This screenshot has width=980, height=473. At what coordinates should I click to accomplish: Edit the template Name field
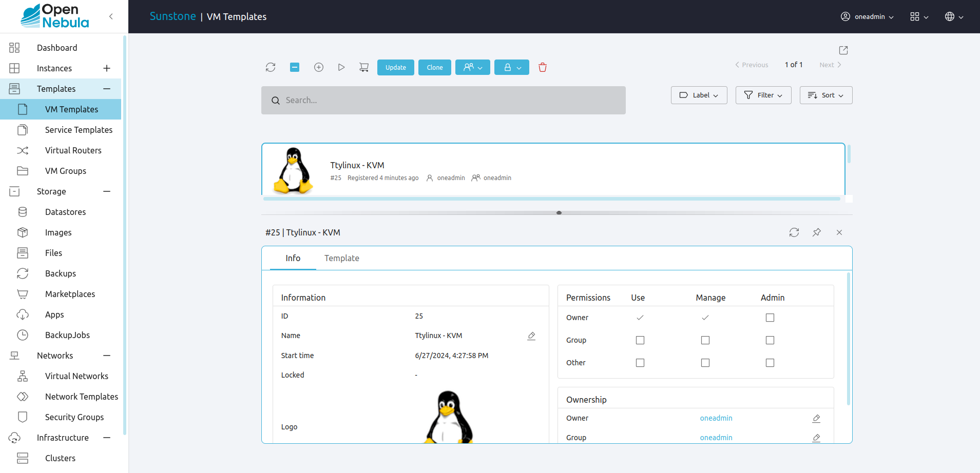(531, 336)
